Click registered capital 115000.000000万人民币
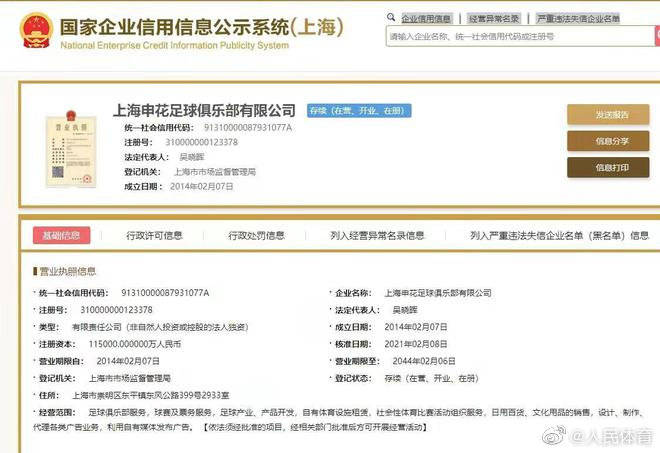 coord(135,344)
